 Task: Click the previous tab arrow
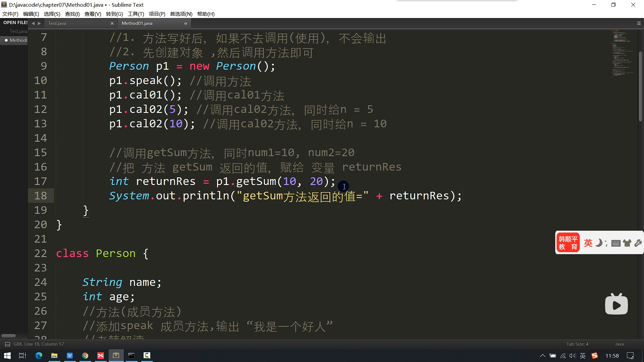click(x=33, y=23)
